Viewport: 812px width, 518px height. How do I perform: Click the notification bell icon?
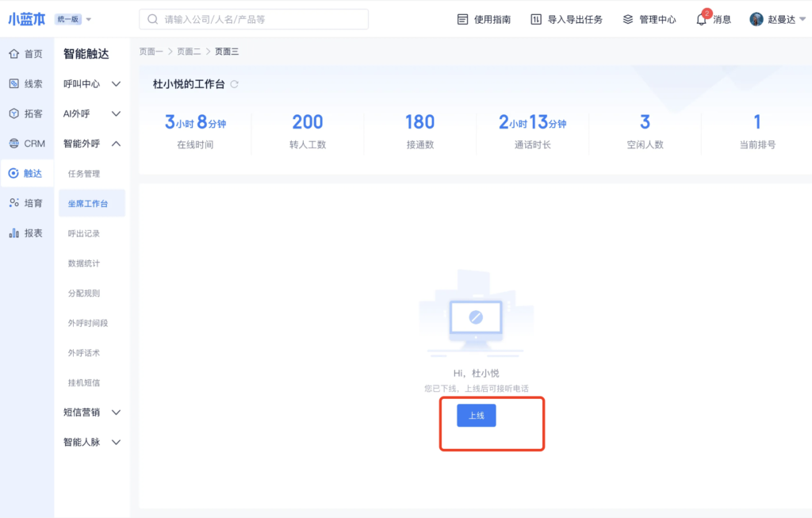[x=701, y=20]
